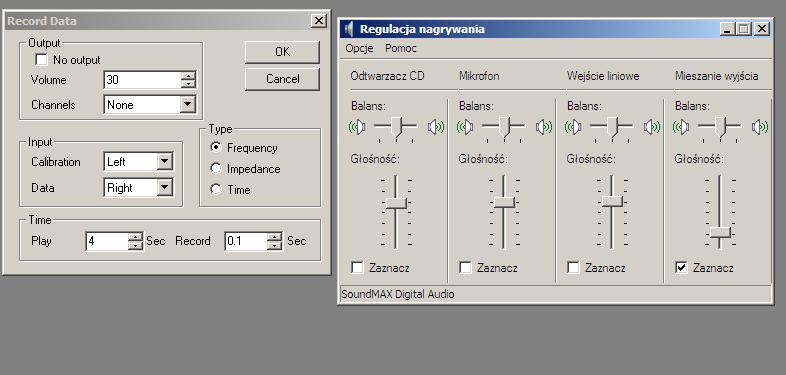Click left speaker balance icon under Odtwarzacz CD
Image resolution: width=786 pixels, height=375 pixels.
click(357, 127)
